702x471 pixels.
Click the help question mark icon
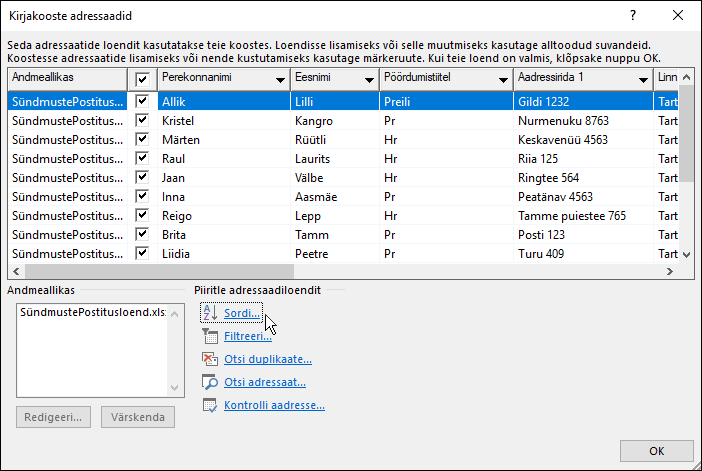click(633, 15)
